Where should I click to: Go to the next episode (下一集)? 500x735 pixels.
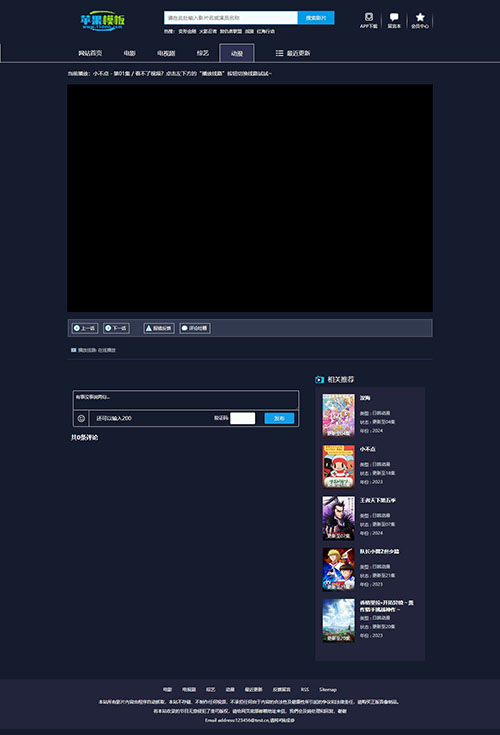point(116,328)
